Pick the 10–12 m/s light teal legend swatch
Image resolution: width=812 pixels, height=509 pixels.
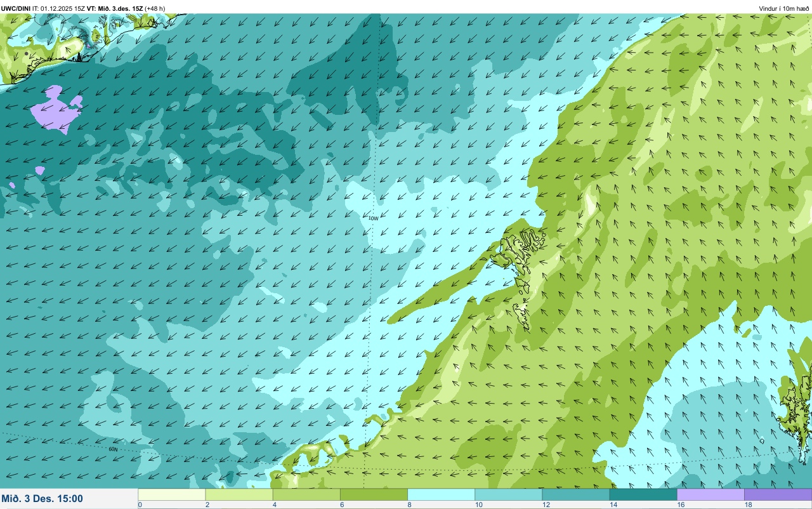(508, 494)
